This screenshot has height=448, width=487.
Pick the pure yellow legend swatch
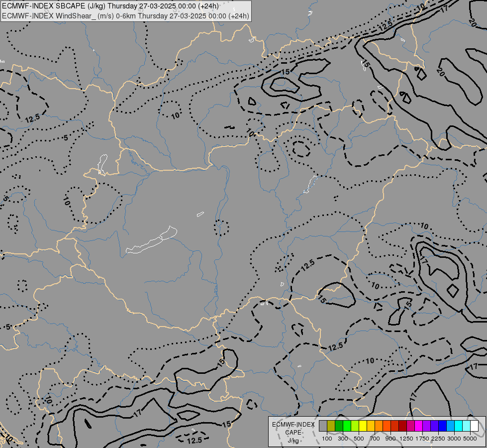(363, 426)
